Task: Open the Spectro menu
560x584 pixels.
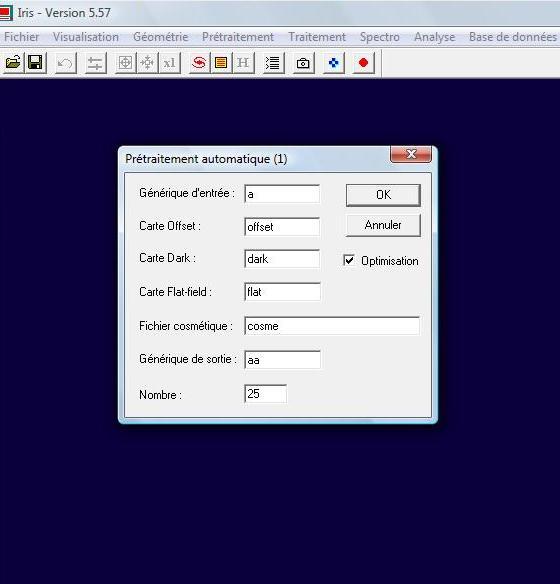Action: tap(380, 37)
